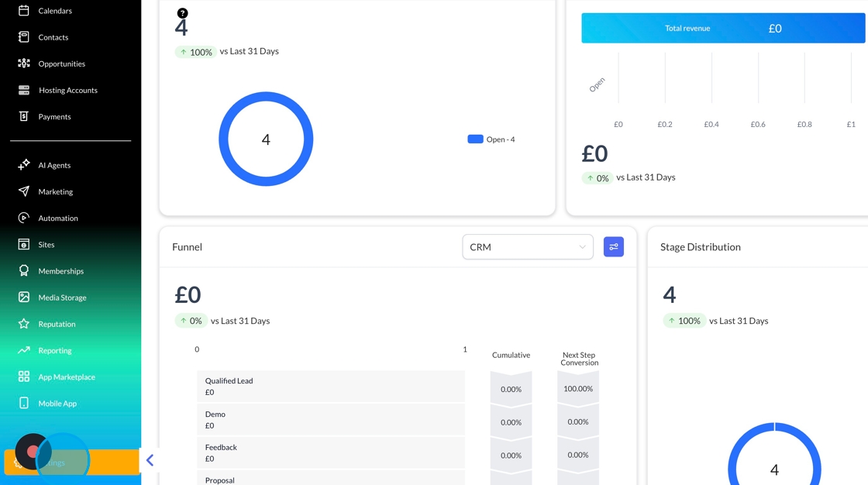Click App Marketplace grid icon
868x485 pixels.
coord(24,377)
